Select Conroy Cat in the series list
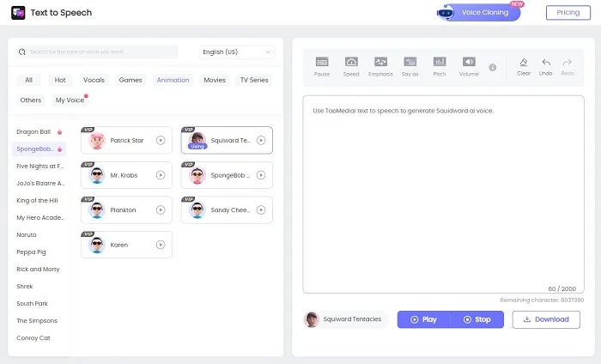The width and height of the screenshot is (601, 364). [33, 338]
